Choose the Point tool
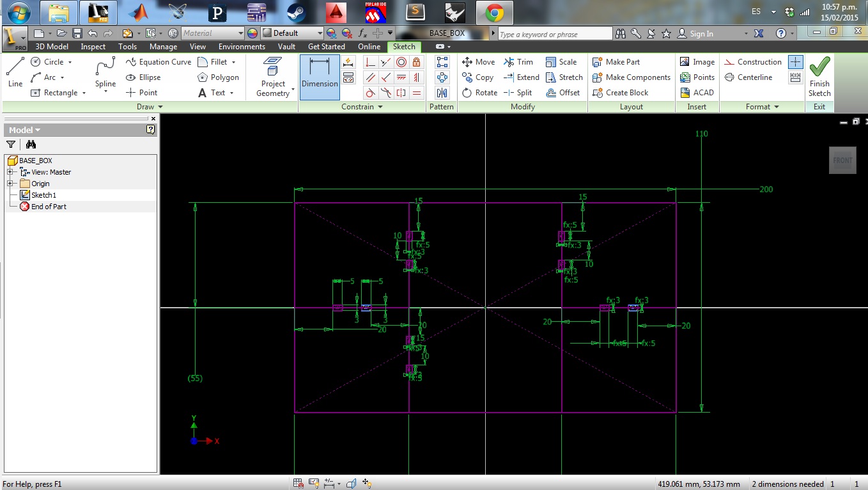The image size is (868, 490). 142,93
